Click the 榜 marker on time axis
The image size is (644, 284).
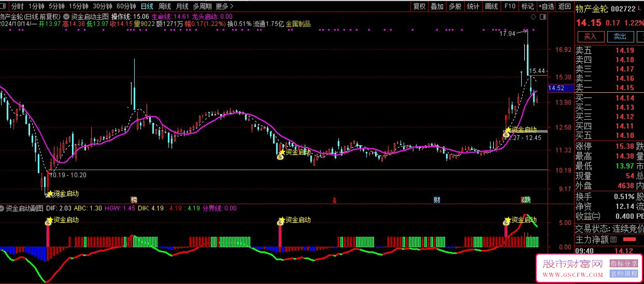134,200
